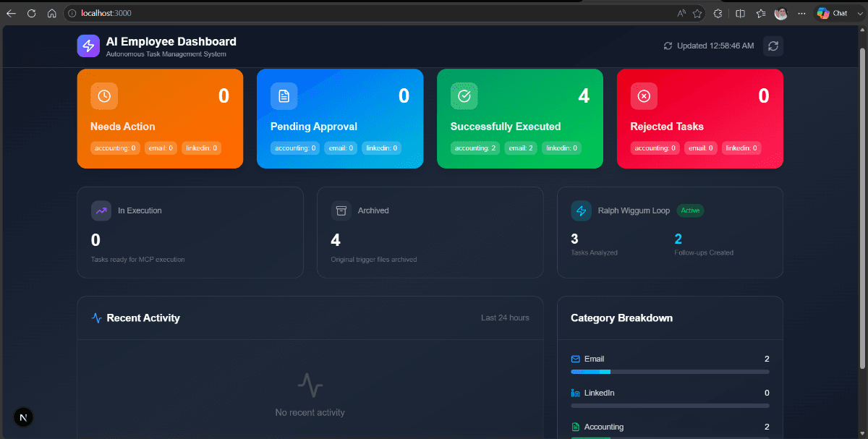Image resolution: width=868 pixels, height=439 pixels.
Task: Click linkedin: 0 chip under Rejected Tasks
Action: 741,148
